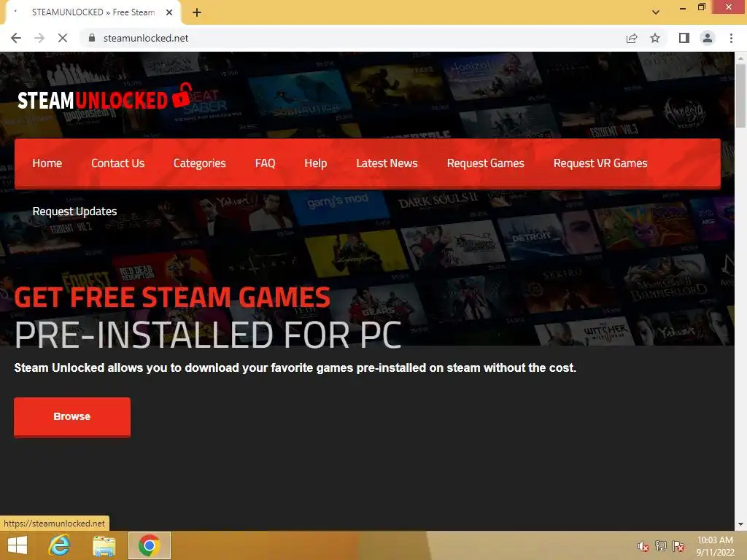Close the STEAMUNLOCKED tab
747x560 pixels.
(x=169, y=13)
